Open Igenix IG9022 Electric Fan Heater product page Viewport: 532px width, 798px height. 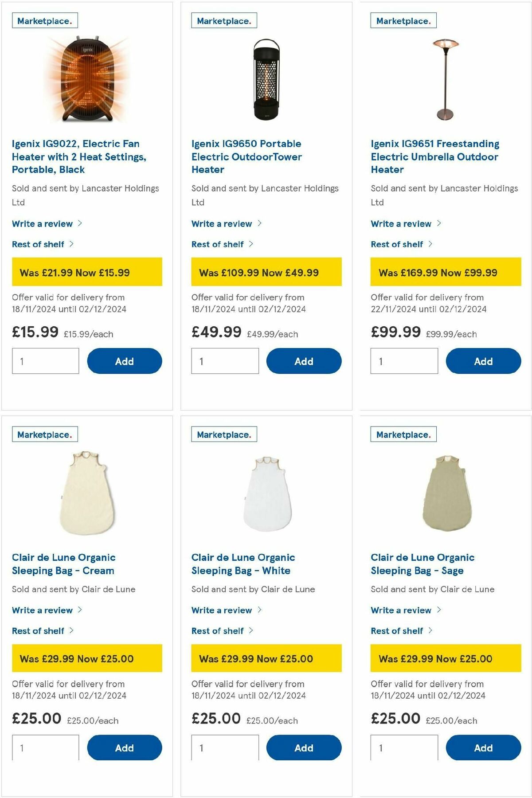point(75,156)
